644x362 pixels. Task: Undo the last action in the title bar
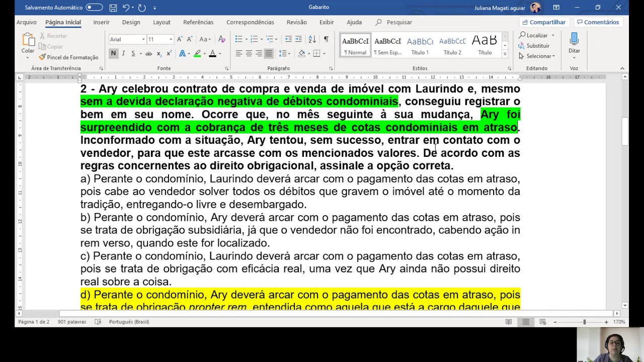pyautogui.click(x=126, y=8)
